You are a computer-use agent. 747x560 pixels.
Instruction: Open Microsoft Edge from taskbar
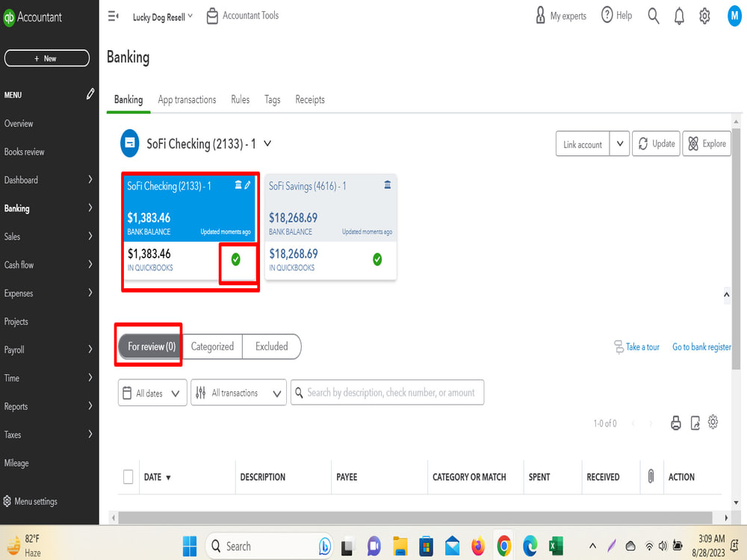point(530,546)
